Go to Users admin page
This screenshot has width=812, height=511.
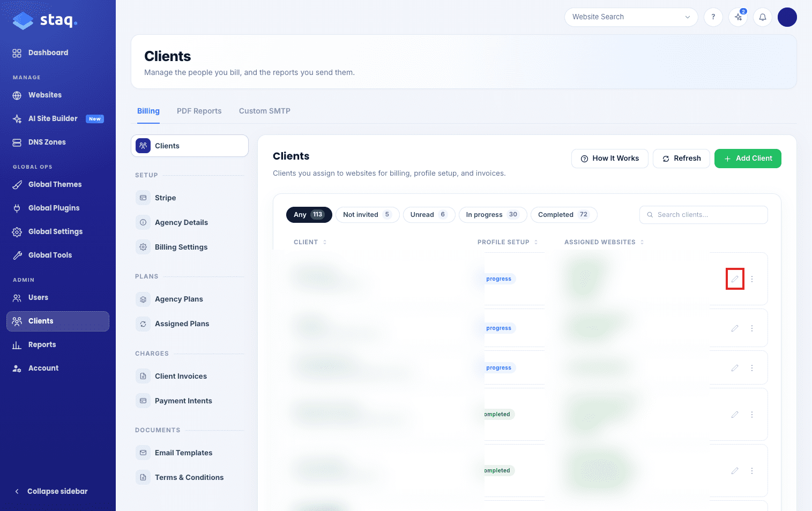38,297
